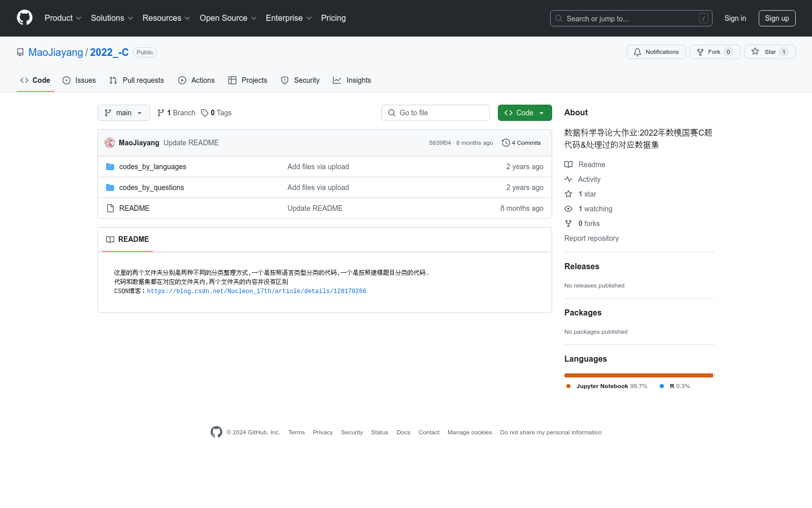Open the MaoJiayang owner profile link
Screen dimensions: 812x508
coord(56,52)
